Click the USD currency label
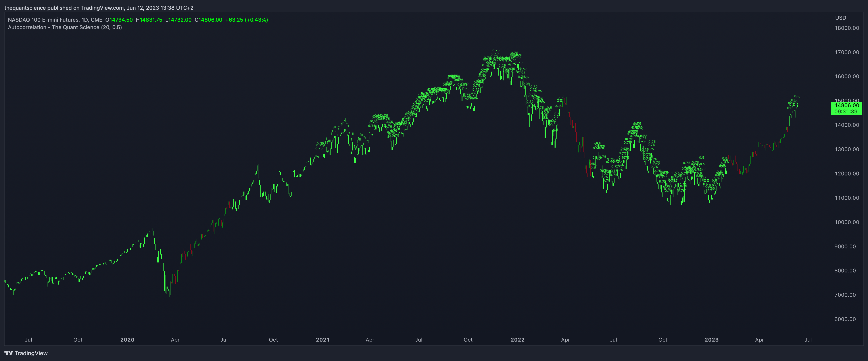The width and height of the screenshot is (868, 361). 840,18
